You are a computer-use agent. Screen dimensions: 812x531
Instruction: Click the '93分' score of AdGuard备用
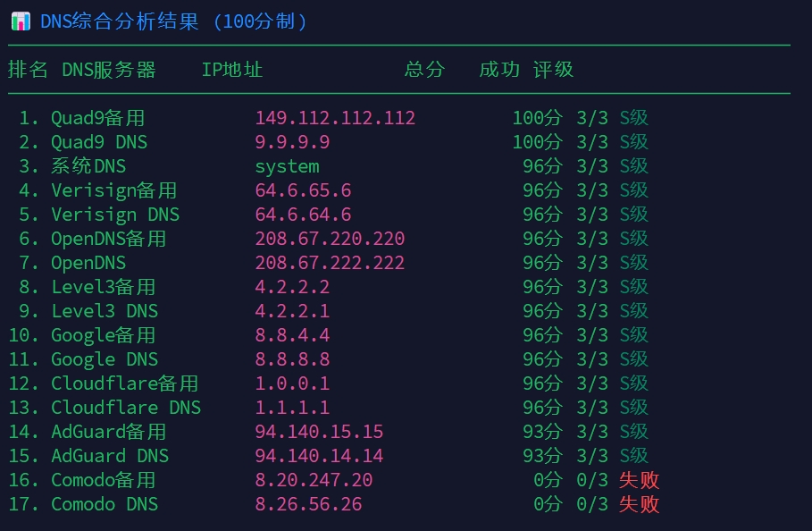(x=543, y=432)
